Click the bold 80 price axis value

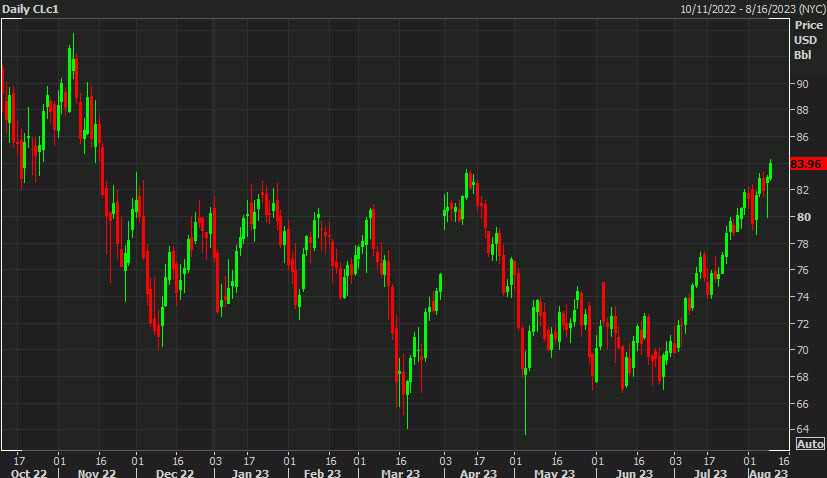tap(803, 217)
